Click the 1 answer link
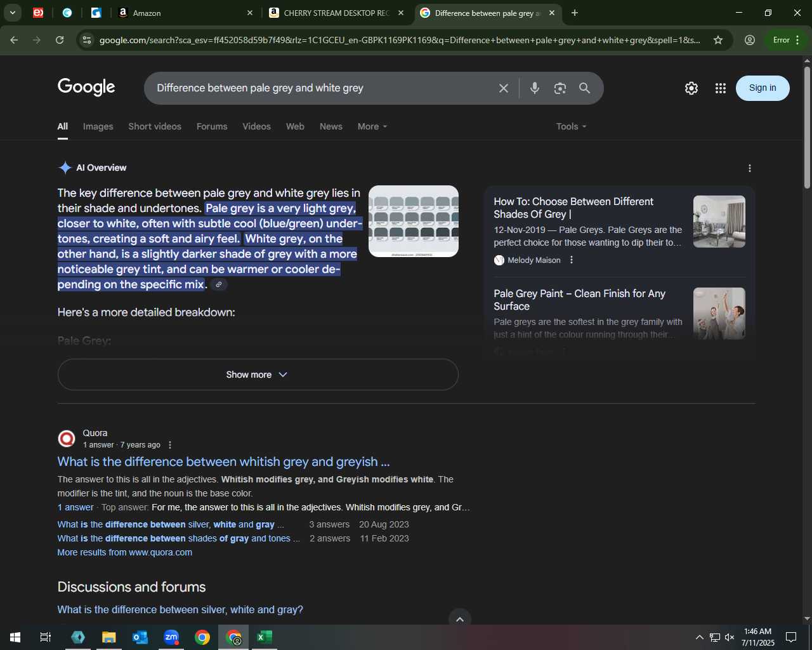 pos(75,507)
